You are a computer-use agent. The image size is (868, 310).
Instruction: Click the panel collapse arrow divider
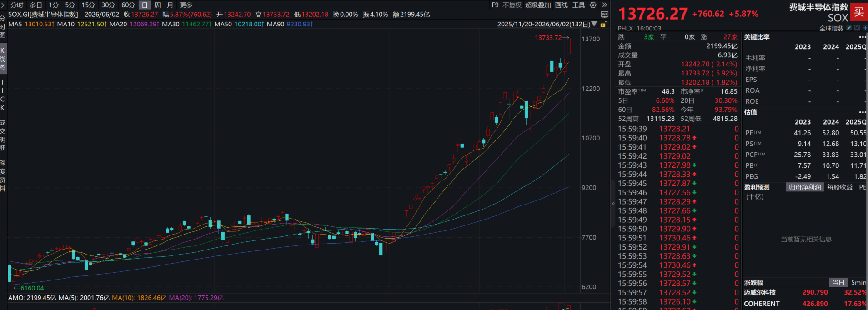click(612, 203)
